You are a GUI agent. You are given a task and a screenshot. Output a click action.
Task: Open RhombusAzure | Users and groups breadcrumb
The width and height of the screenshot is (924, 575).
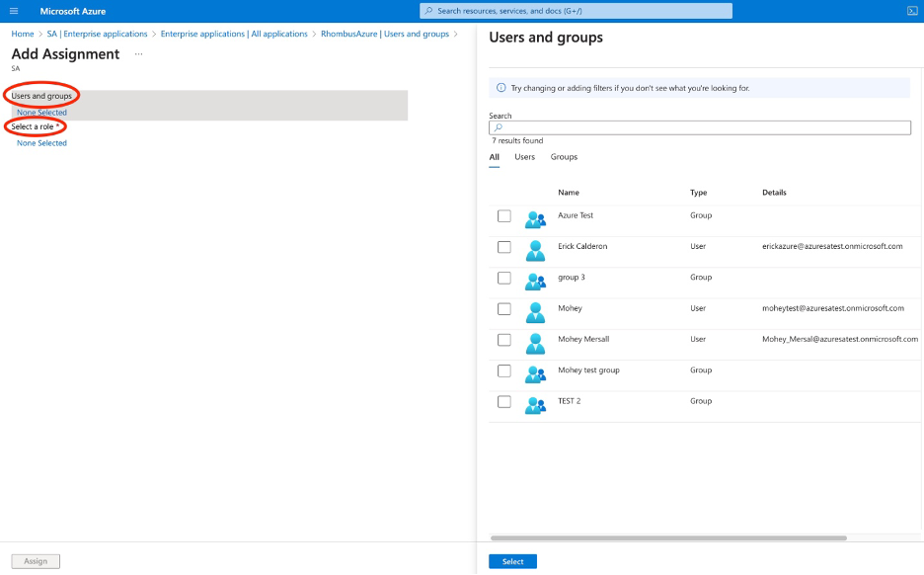click(x=385, y=35)
